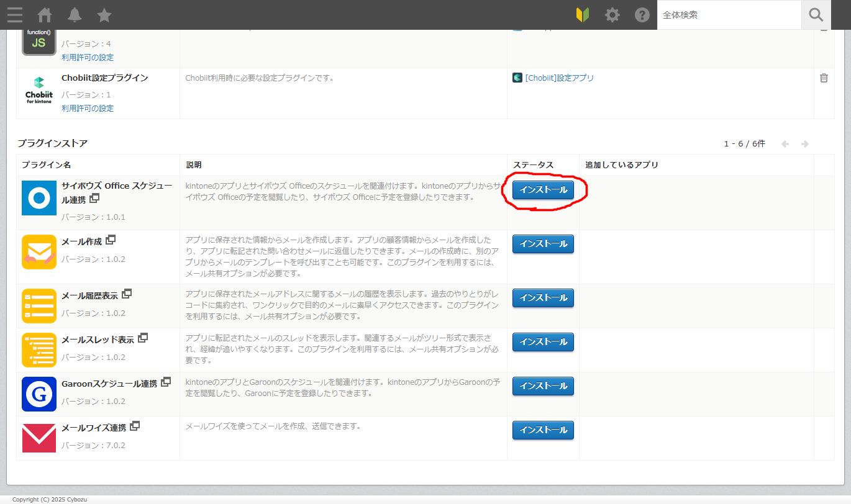Screen dimensions: 851x504
Task: Click the Garoon blue G plugin icon
Action: tap(39, 394)
